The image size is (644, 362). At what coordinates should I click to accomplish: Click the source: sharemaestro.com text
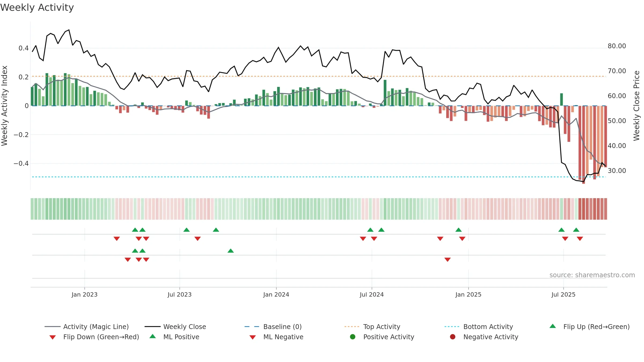[592, 275]
